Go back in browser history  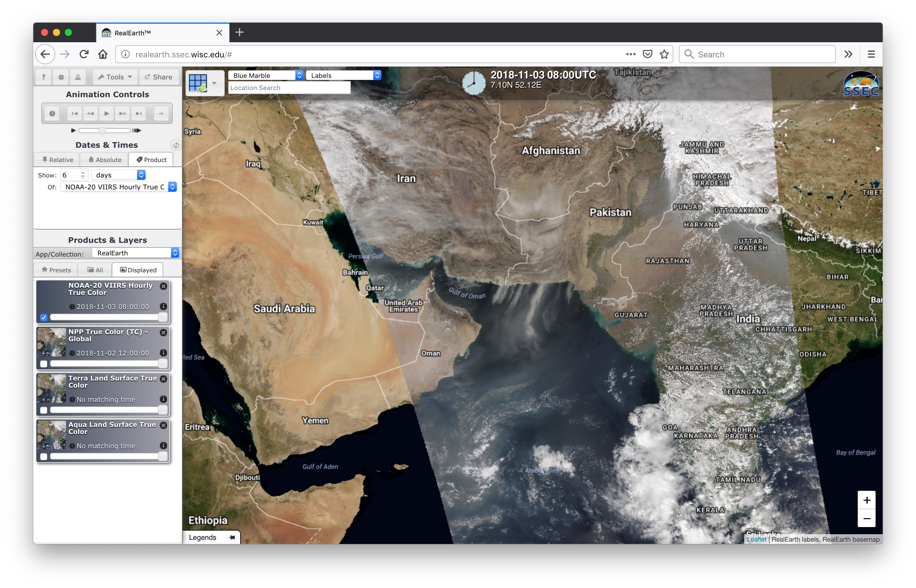(45, 54)
